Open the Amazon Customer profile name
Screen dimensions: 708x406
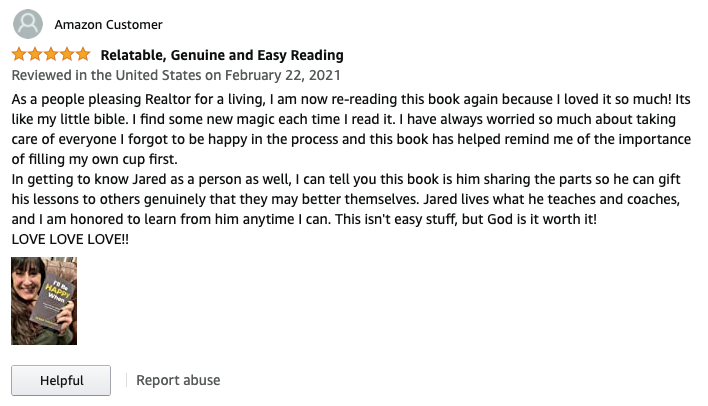(108, 24)
